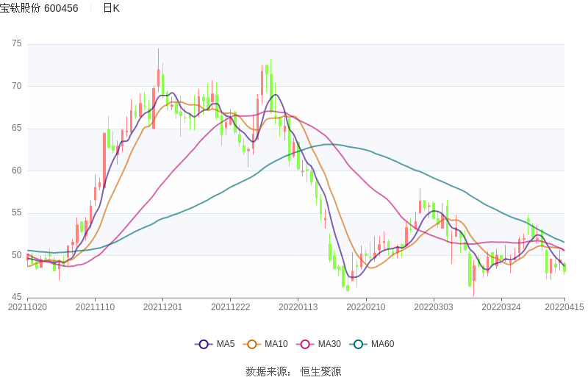Click the 60 price label on the y-axis
Screen dimensions: 588x380
17,171
